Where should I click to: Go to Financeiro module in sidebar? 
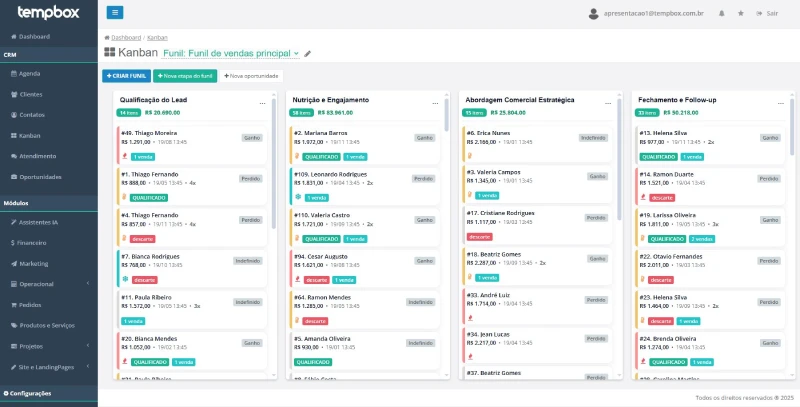click(x=48, y=243)
